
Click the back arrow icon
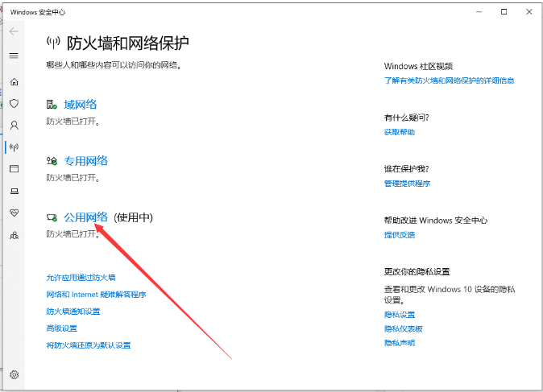click(14, 31)
